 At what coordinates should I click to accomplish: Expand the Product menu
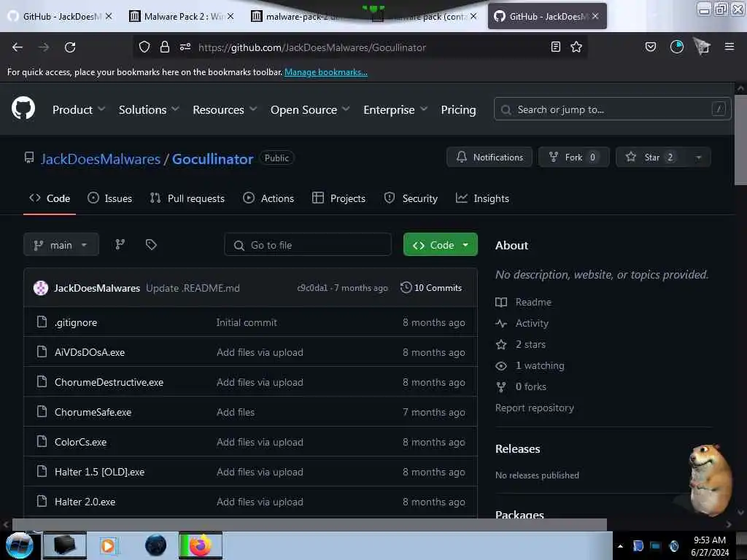click(79, 109)
